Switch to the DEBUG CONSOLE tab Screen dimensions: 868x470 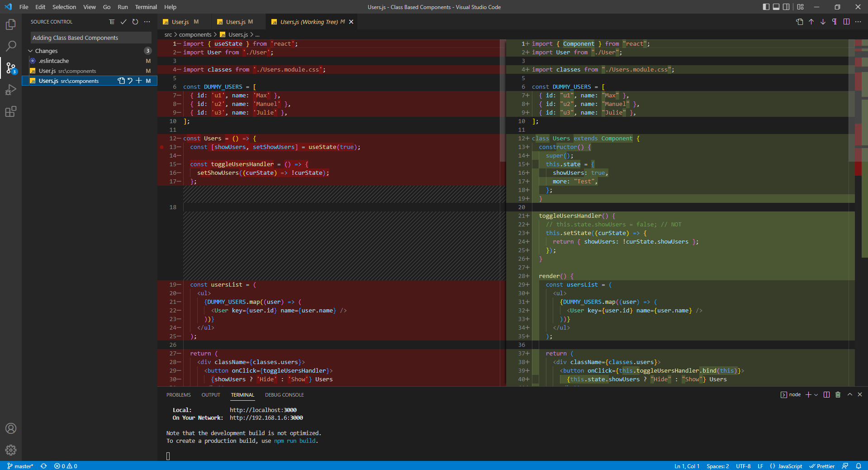tap(284, 395)
